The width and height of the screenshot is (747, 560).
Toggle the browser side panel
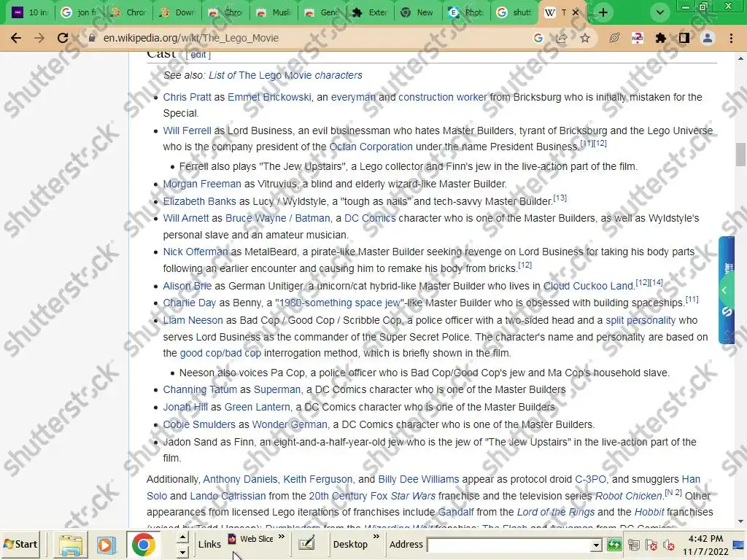684,38
